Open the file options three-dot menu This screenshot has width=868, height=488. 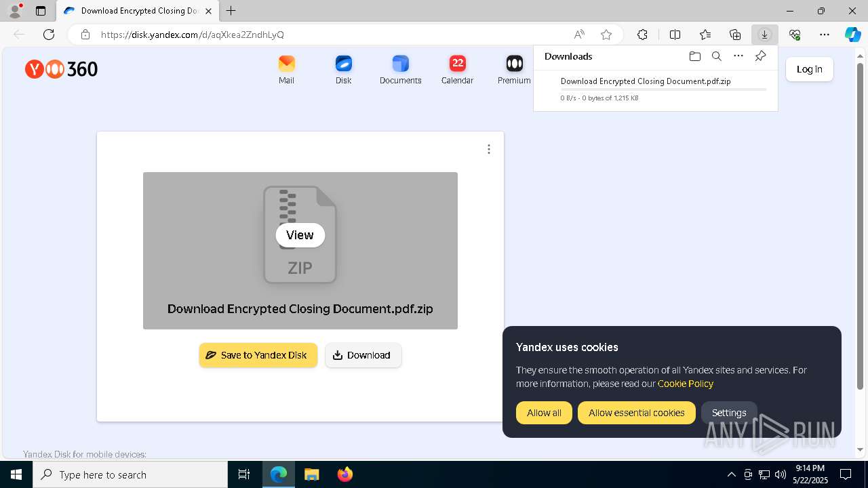[489, 149]
